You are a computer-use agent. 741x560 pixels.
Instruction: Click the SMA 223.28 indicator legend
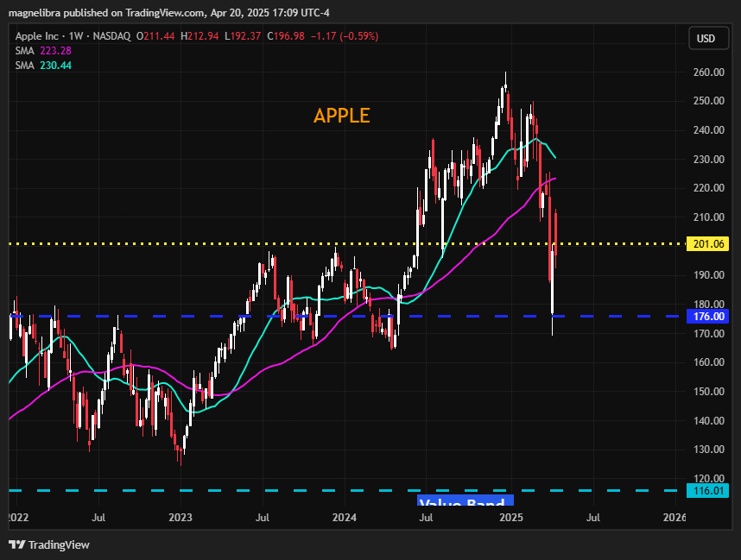(x=43, y=51)
